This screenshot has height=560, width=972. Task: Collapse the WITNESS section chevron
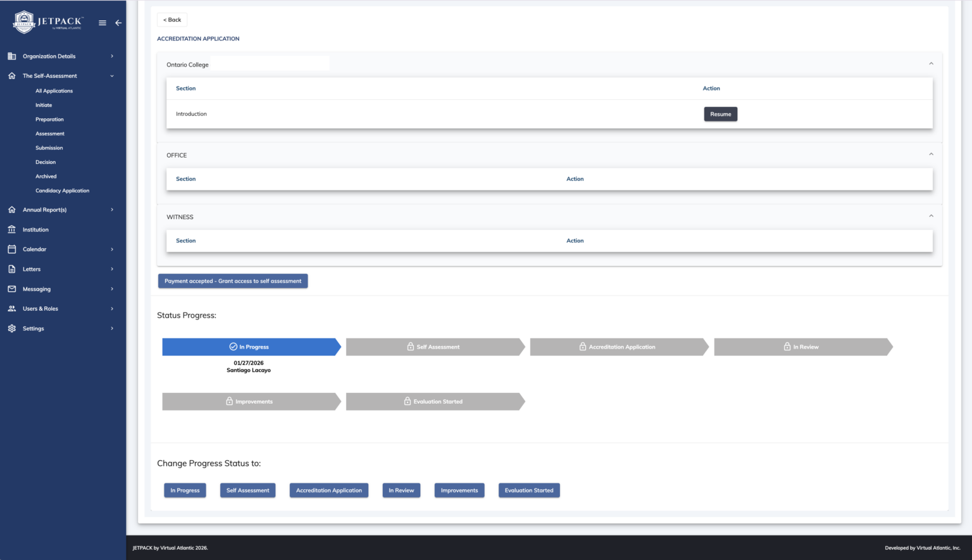click(x=931, y=216)
